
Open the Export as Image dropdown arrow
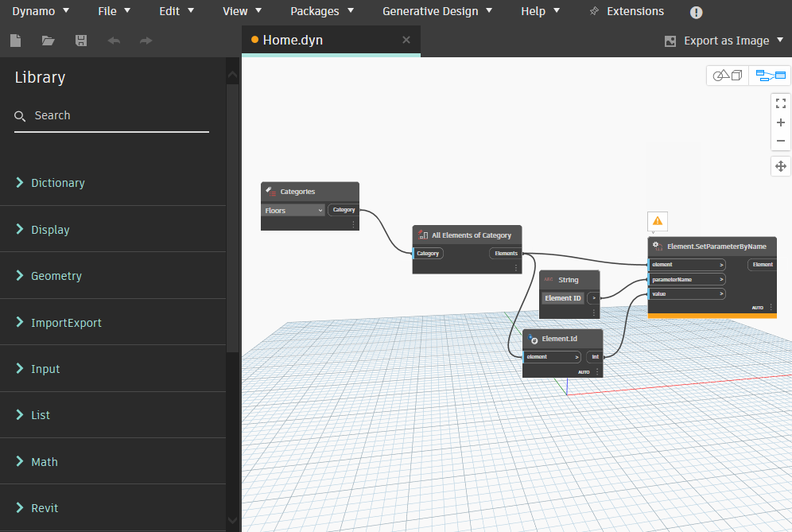pos(780,40)
